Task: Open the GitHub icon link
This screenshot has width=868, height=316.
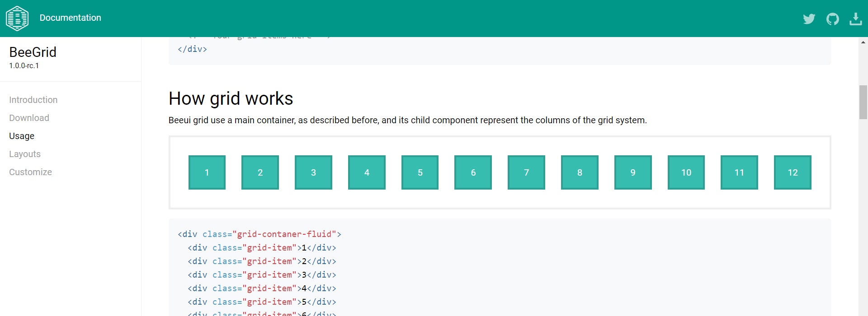Action: [832, 19]
